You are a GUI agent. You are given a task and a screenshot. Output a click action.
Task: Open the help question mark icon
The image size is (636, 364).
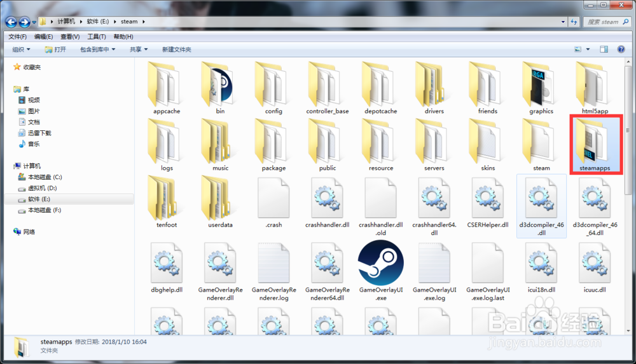[x=621, y=49]
